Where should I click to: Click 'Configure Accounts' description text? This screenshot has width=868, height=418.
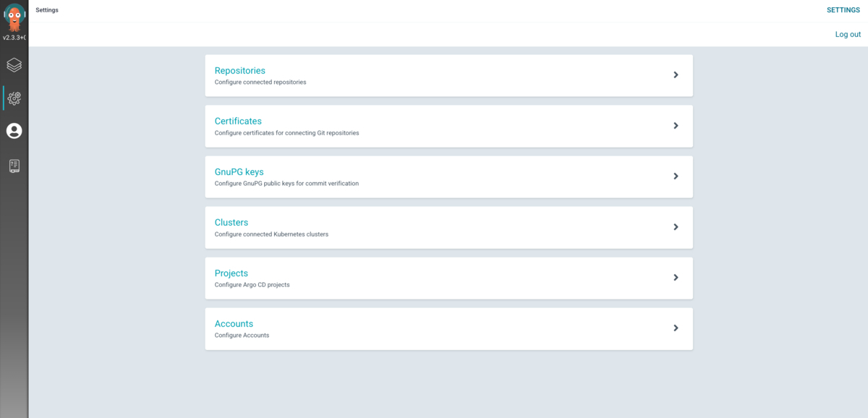(x=242, y=336)
